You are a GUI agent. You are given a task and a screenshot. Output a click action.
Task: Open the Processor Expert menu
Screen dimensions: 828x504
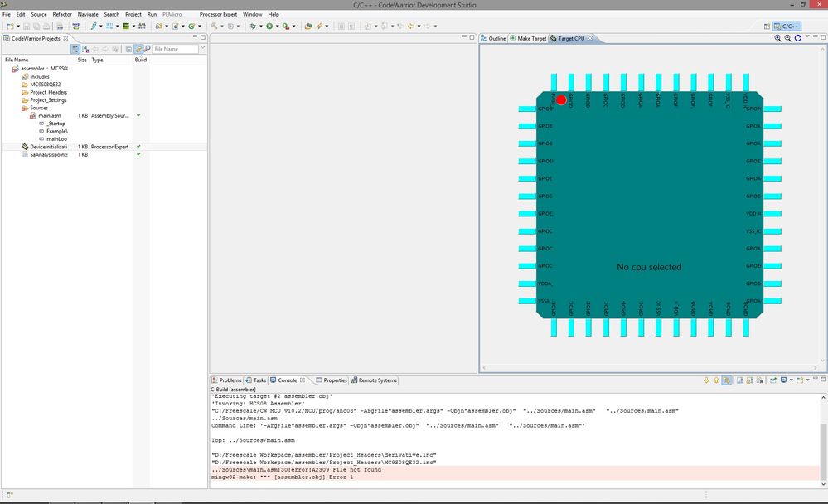(x=220, y=14)
